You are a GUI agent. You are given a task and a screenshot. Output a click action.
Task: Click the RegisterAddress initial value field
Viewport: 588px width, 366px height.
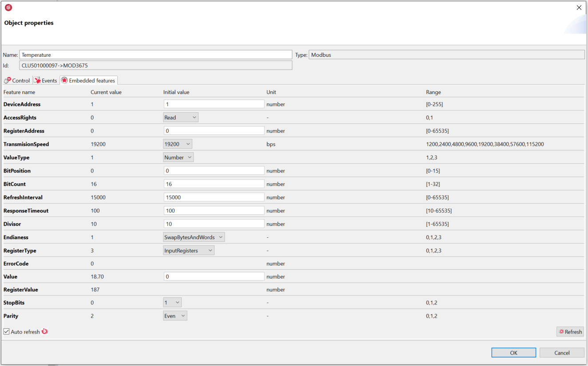214,131
